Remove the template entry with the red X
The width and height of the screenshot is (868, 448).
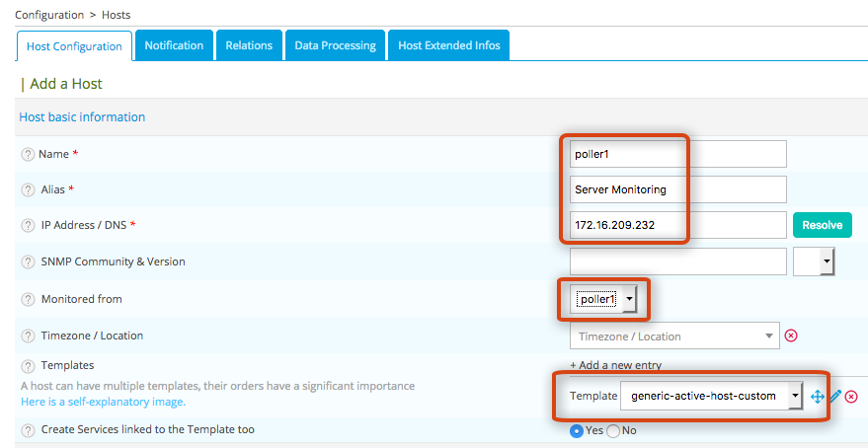[x=851, y=397]
